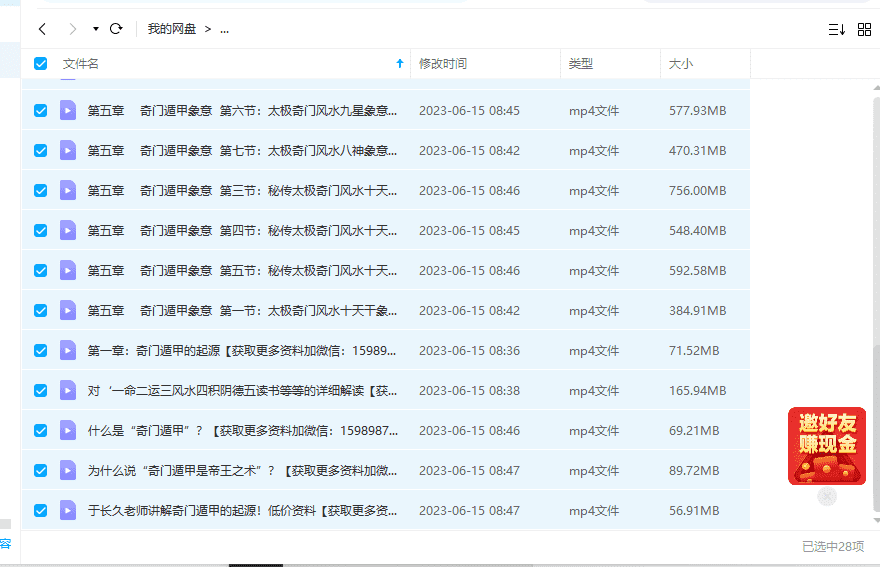Toggle sort arrow on 文件名 column
The height and width of the screenshot is (567, 880).
pos(400,64)
